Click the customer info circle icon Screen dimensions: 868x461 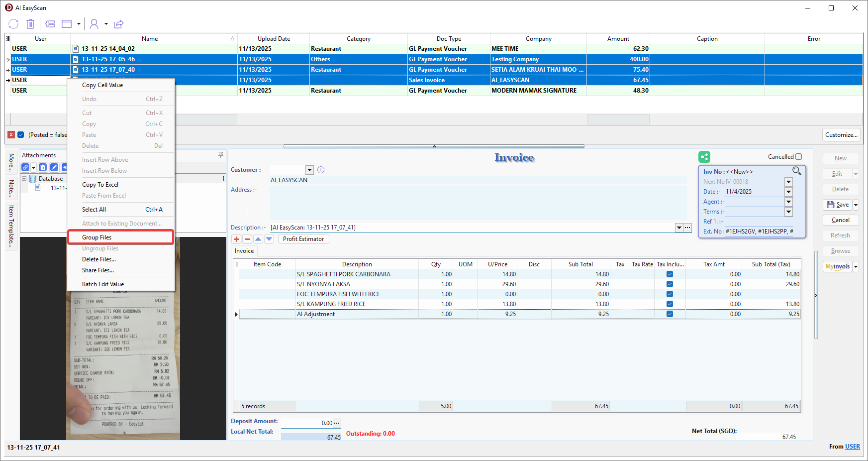(x=321, y=170)
